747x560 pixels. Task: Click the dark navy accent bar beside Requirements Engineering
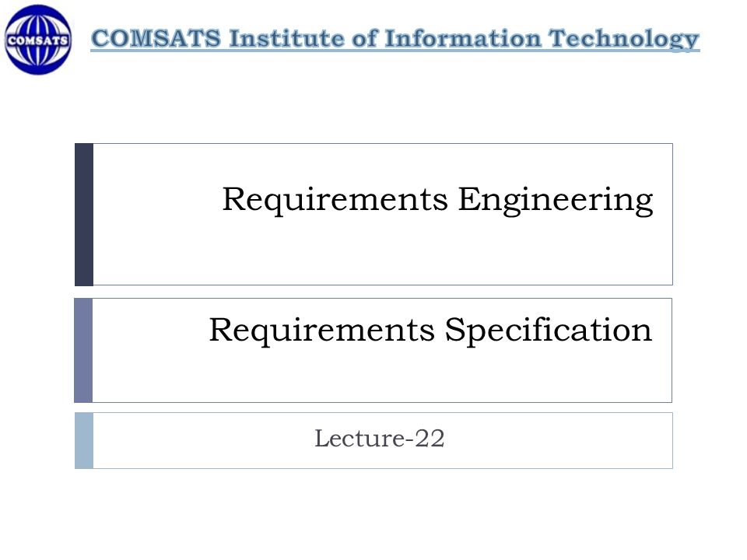pos(84,215)
